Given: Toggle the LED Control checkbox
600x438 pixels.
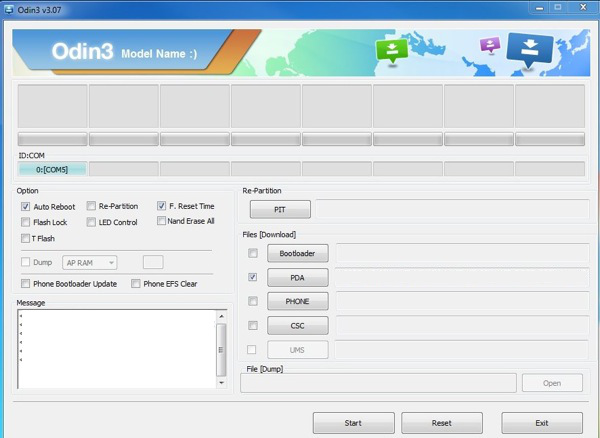Looking at the screenshot, I should tap(91, 222).
